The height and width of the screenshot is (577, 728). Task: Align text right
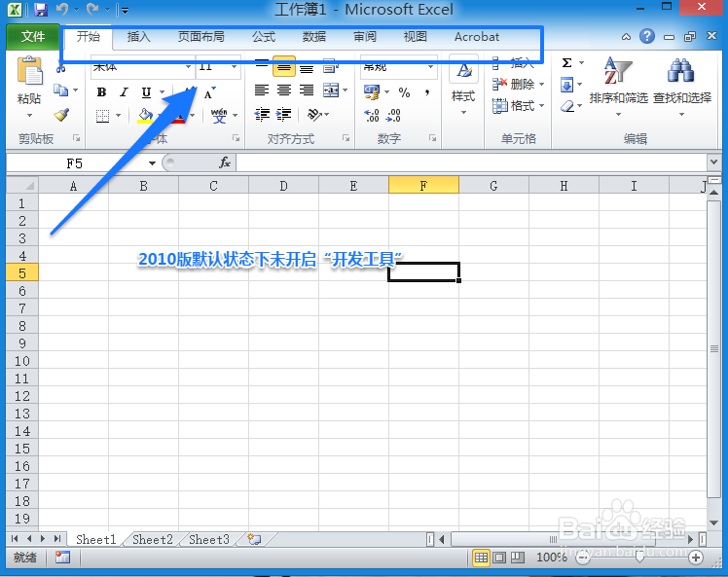(x=307, y=90)
